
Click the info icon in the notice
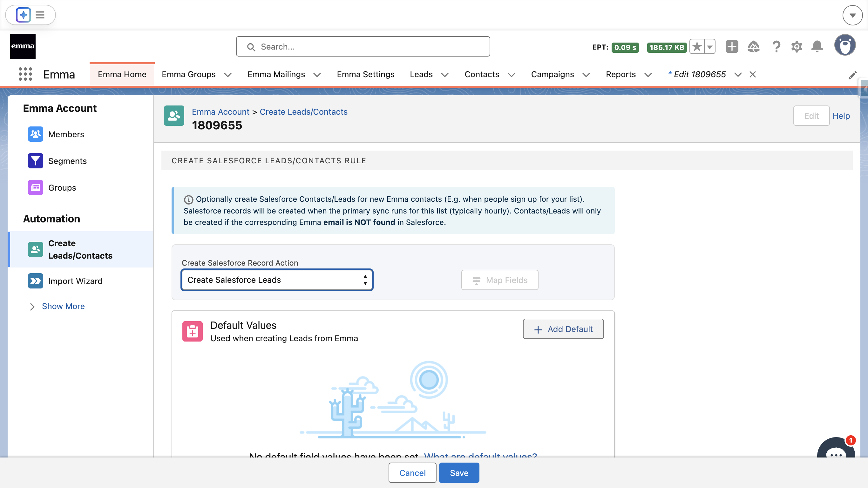click(x=188, y=200)
